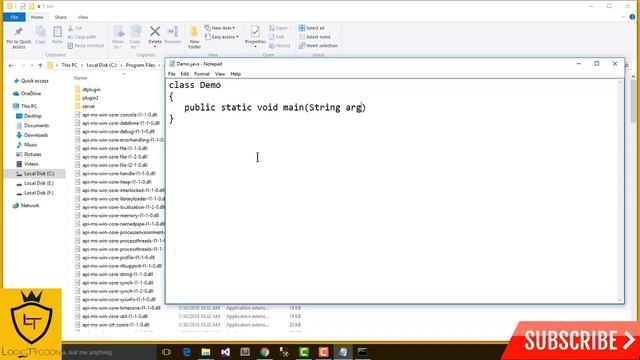This screenshot has height=360, width=640.
Task: Open Notepad View menu
Action: click(220, 74)
